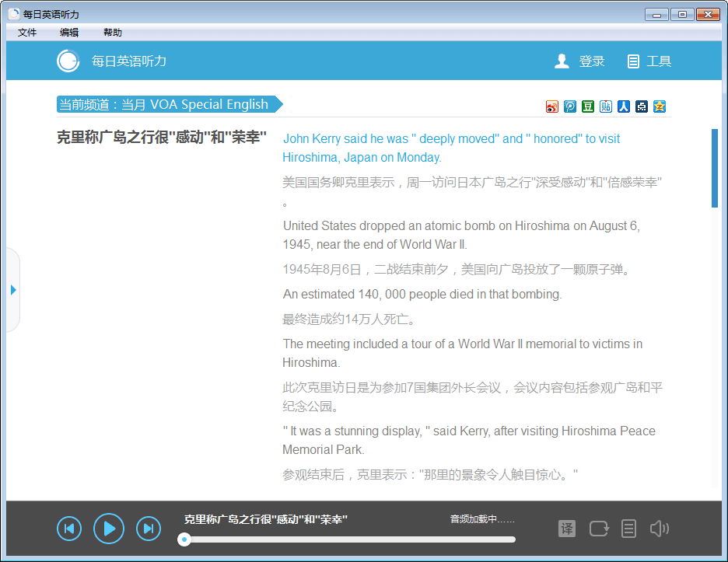The width and height of the screenshot is (728, 562).
Task: Open the current channel VOA Special English selector
Action: click(x=169, y=105)
